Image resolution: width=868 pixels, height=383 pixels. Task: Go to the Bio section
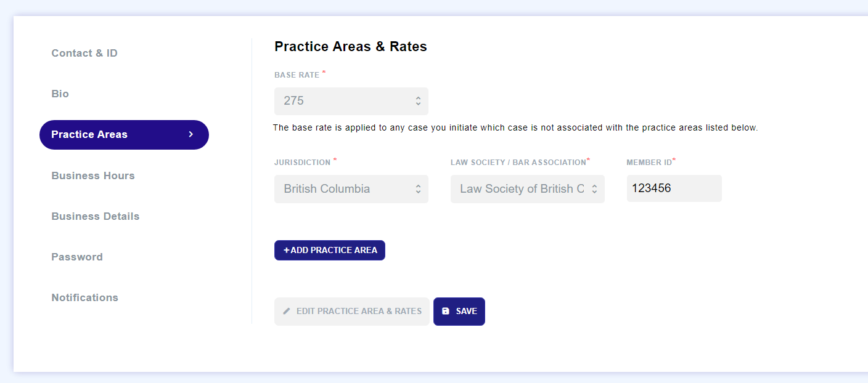pyautogui.click(x=60, y=94)
